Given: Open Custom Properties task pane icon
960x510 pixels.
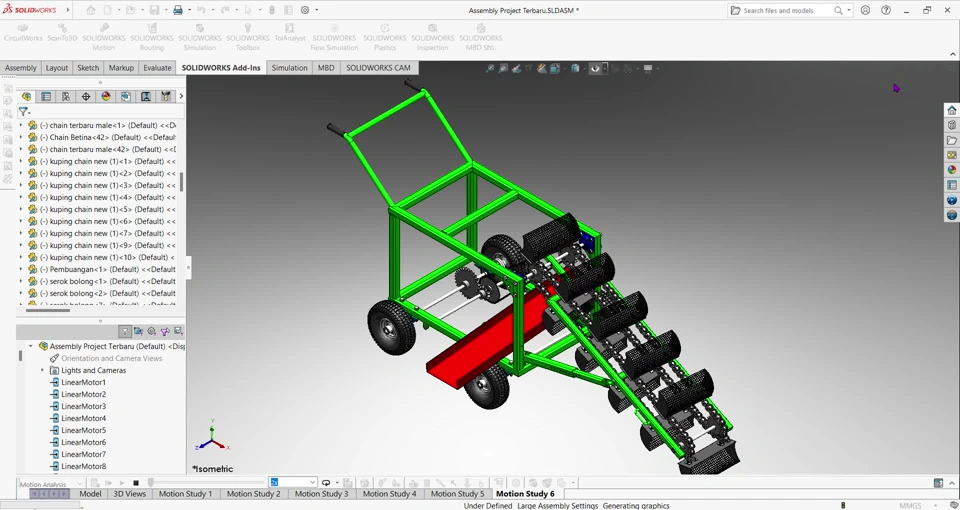Looking at the screenshot, I should [951, 185].
